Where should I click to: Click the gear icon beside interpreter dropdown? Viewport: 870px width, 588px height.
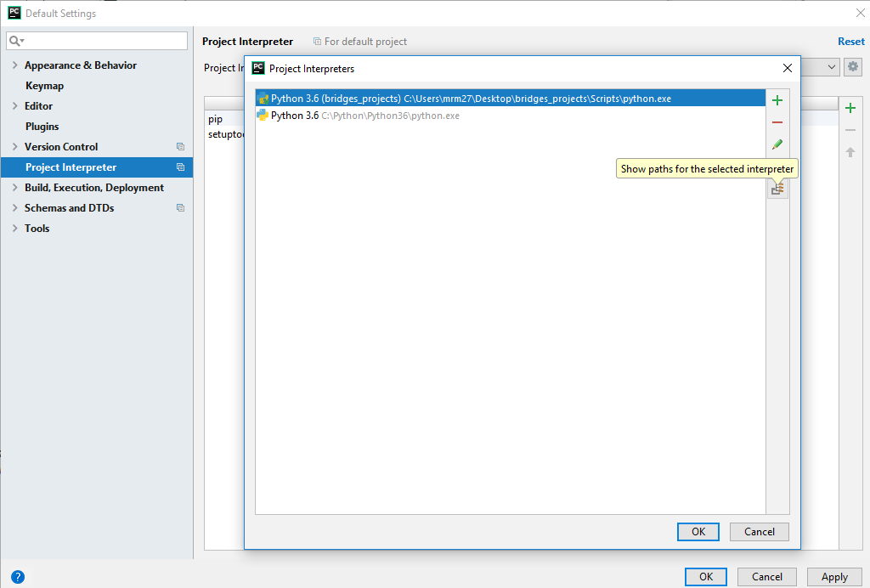pyautogui.click(x=852, y=67)
